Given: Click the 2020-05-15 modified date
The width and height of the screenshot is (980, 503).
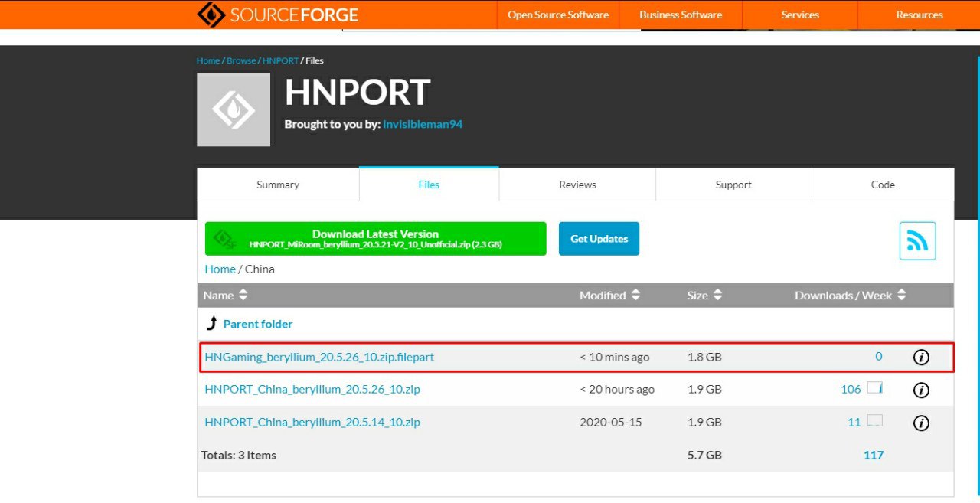Looking at the screenshot, I should click(611, 422).
